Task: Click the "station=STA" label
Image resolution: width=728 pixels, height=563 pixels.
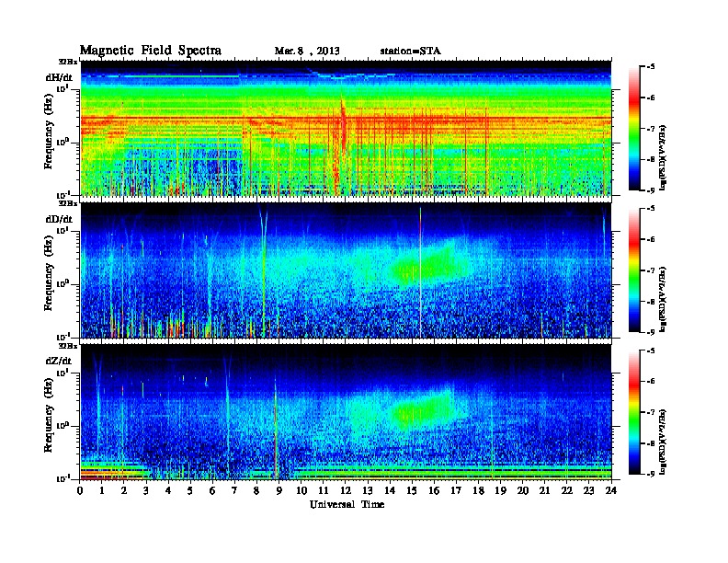Action: point(410,52)
